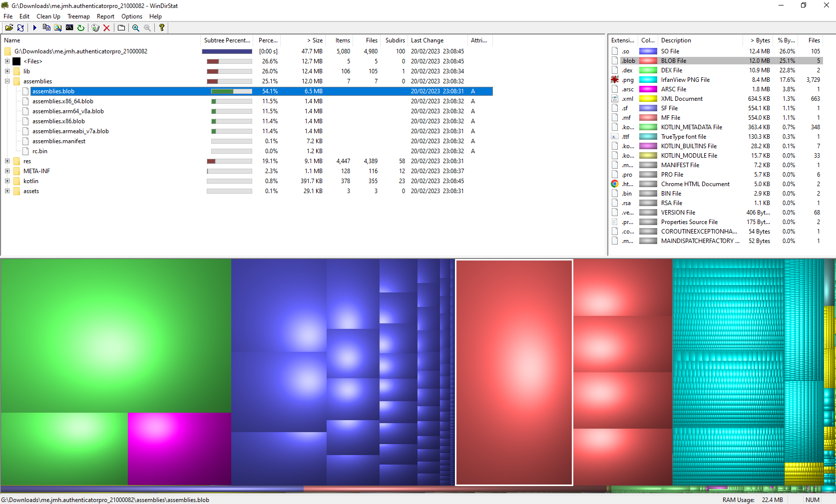The image size is (836, 504).
Task: Open Command Prompt here toolbar icon
Action: pos(69,28)
